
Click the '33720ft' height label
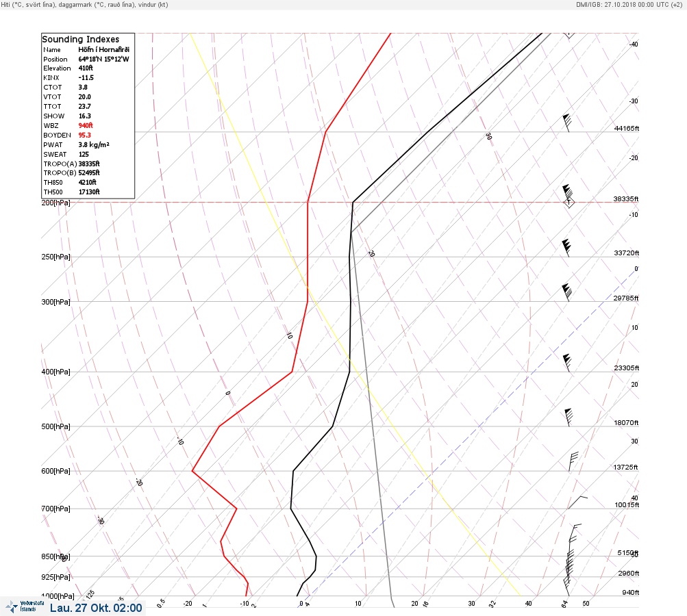[x=627, y=253]
